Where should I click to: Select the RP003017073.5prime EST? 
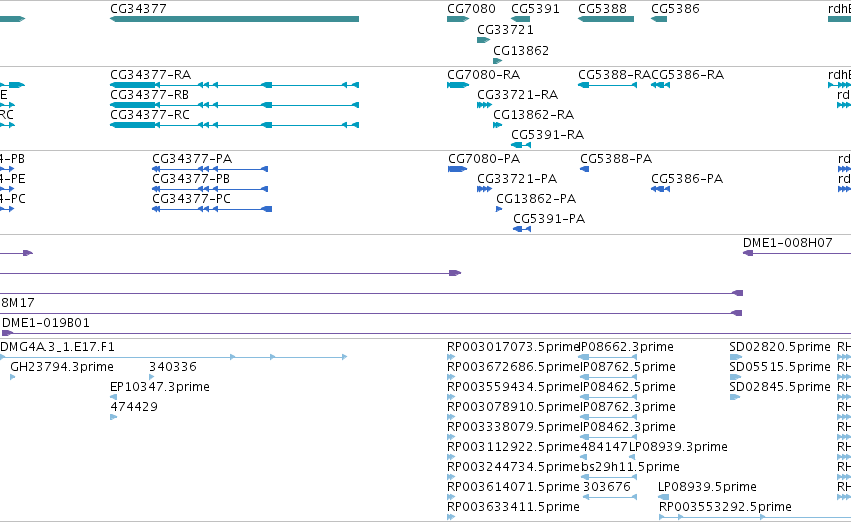(451, 357)
